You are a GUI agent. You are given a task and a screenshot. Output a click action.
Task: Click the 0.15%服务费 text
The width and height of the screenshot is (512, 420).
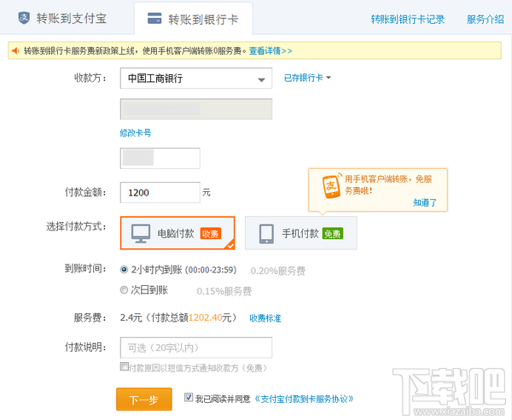coord(224,291)
